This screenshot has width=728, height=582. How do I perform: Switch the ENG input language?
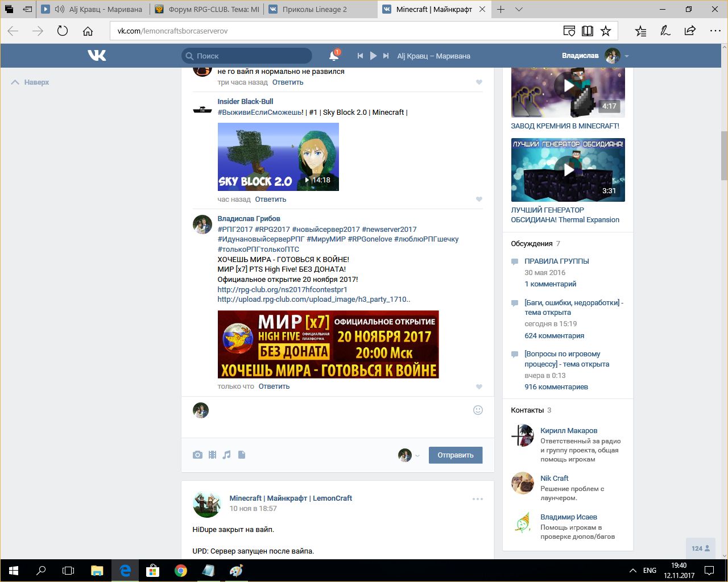click(650, 570)
